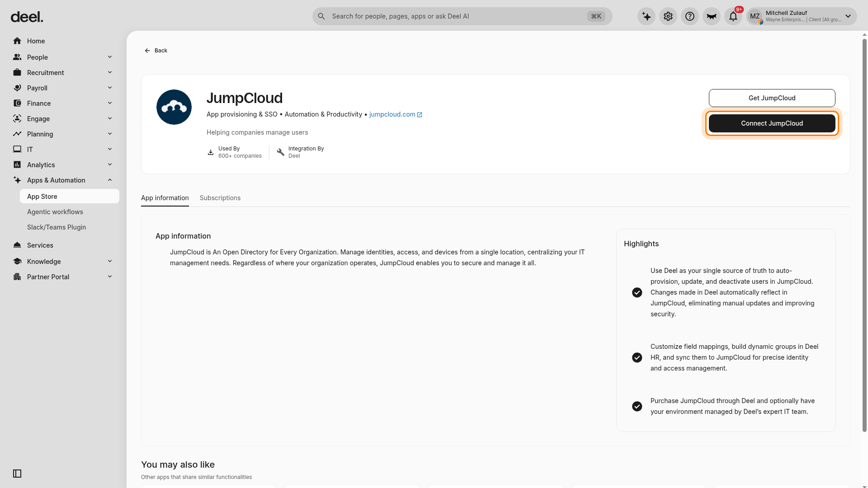
Task: Open App Store in sidebar
Action: coord(70,197)
